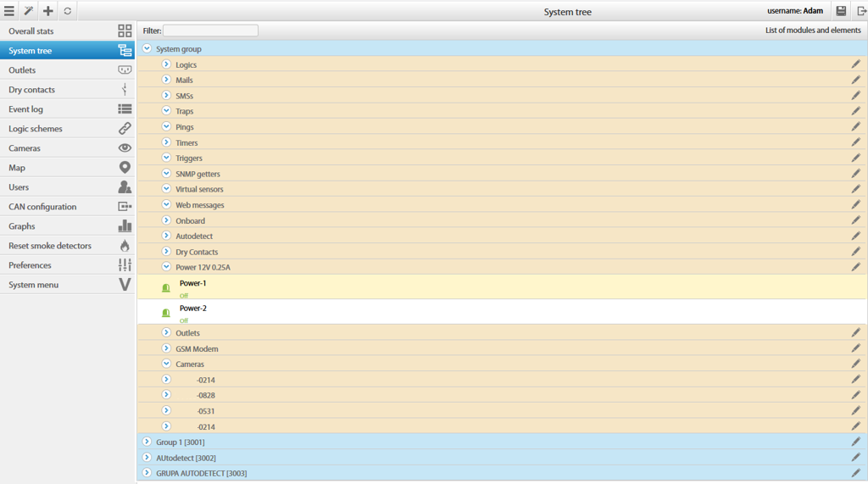Click the plus add icon
This screenshot has height=484, width=868.
[x=48, y=10]
